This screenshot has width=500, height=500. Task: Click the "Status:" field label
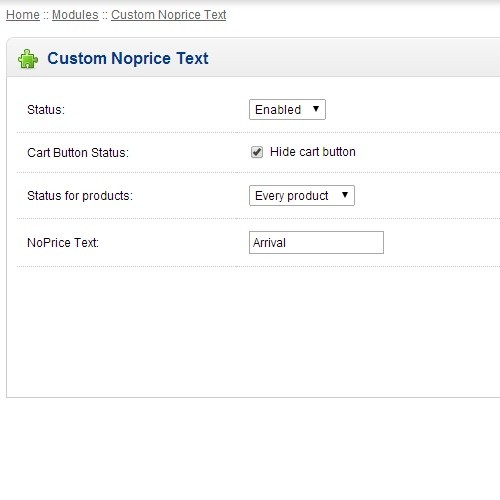pos(46,110)
